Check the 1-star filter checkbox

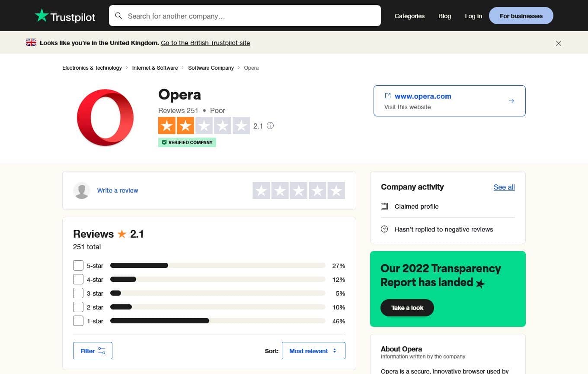click(x=78, y=321)
